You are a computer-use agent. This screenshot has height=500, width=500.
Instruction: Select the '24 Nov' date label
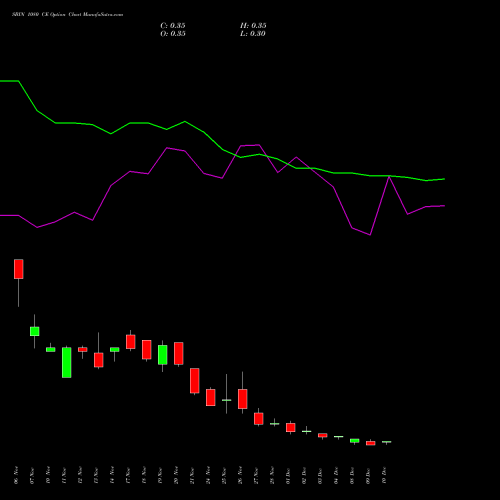pos(208,475)
